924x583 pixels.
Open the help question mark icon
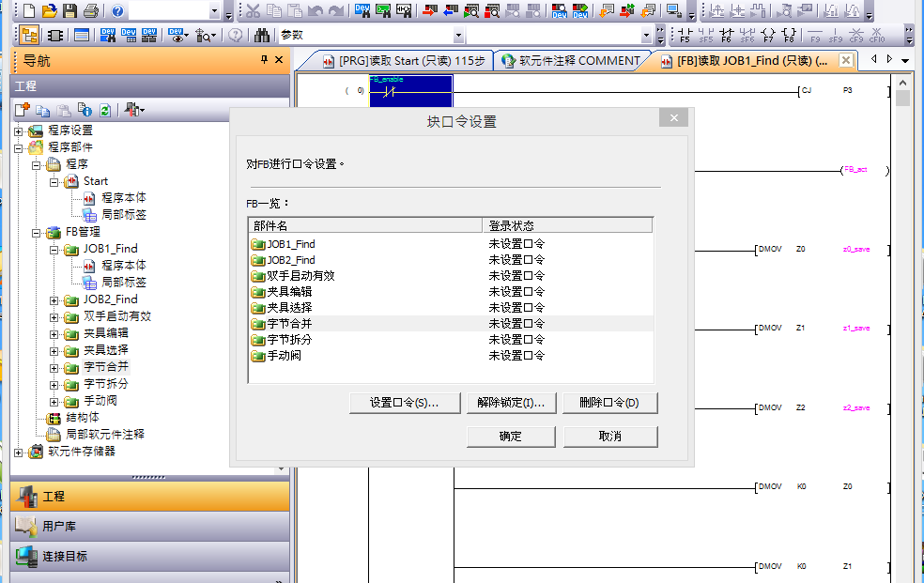[117, 11]
